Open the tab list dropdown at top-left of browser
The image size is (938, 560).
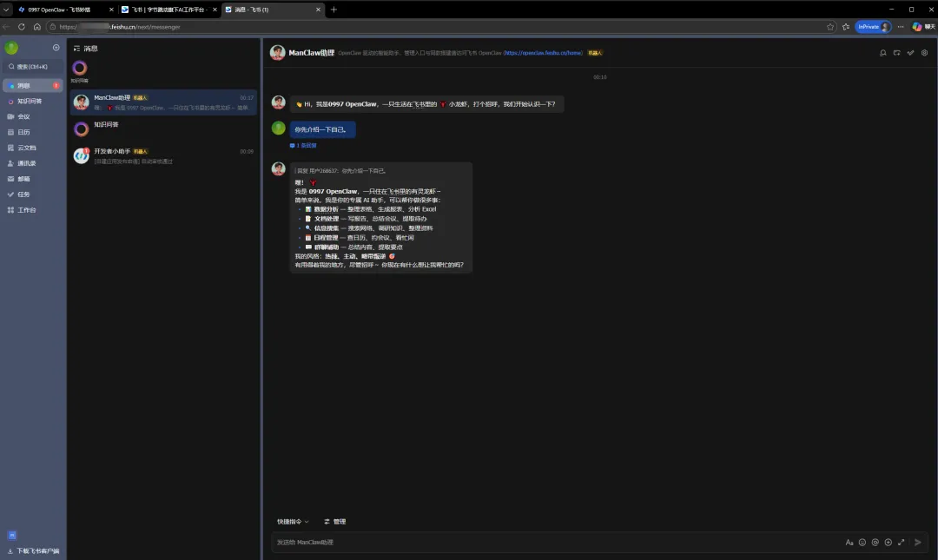pyautogui.click(x=6, y=10)
